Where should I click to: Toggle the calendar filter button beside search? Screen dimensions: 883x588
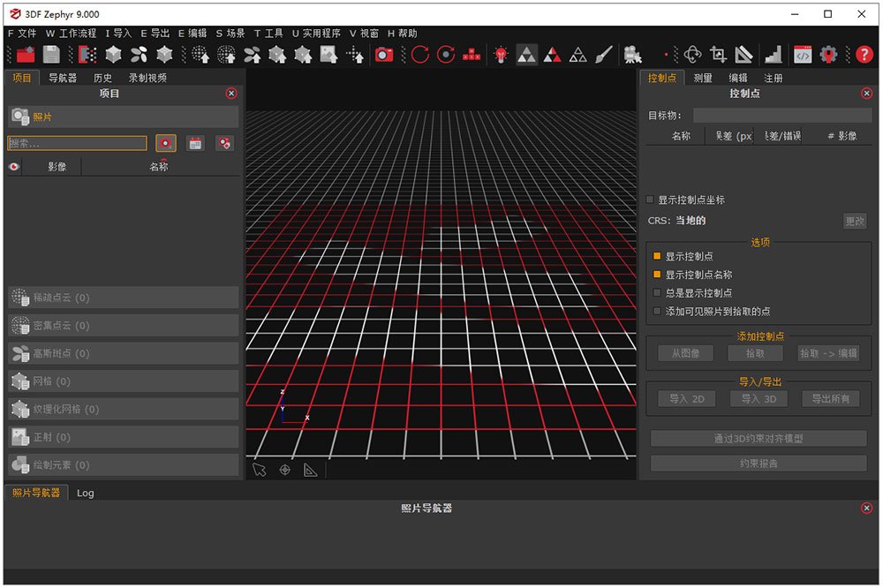(x=195, y=143)
